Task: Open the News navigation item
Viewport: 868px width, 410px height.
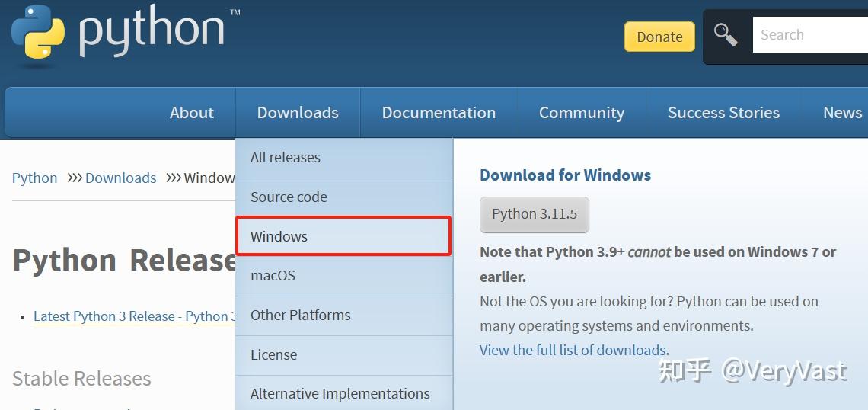Action: coord(842,113)
